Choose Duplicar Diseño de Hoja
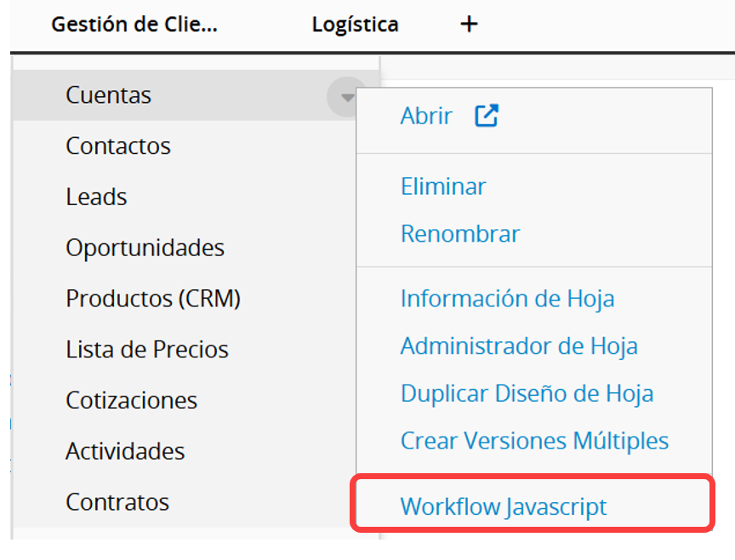The height and width of the screenshot is (560, 735). (527, 394)
